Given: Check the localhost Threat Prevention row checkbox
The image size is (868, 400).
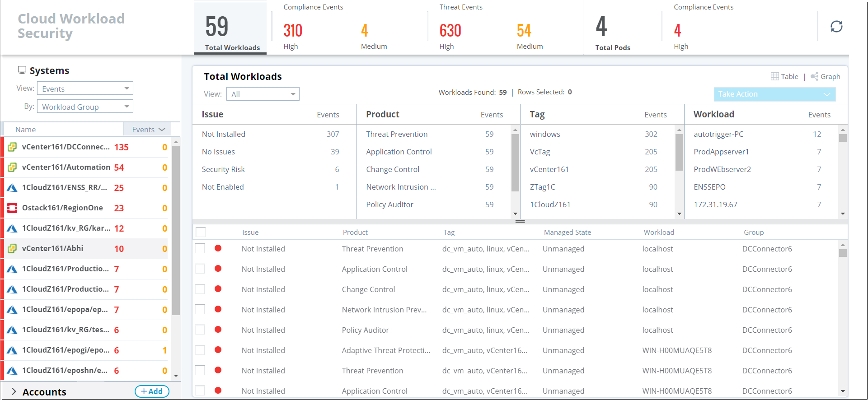Looking at the screenshot, I should 200,249.
